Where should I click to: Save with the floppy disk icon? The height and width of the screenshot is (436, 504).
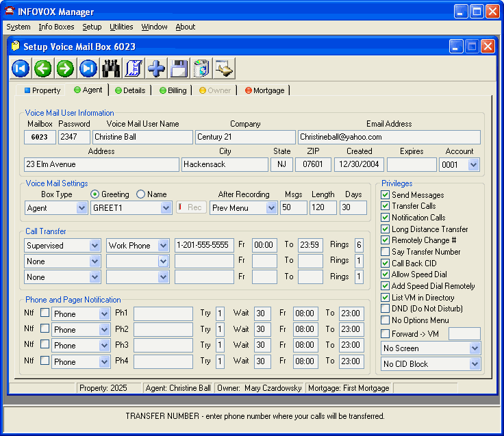click(x=179, y=68)
